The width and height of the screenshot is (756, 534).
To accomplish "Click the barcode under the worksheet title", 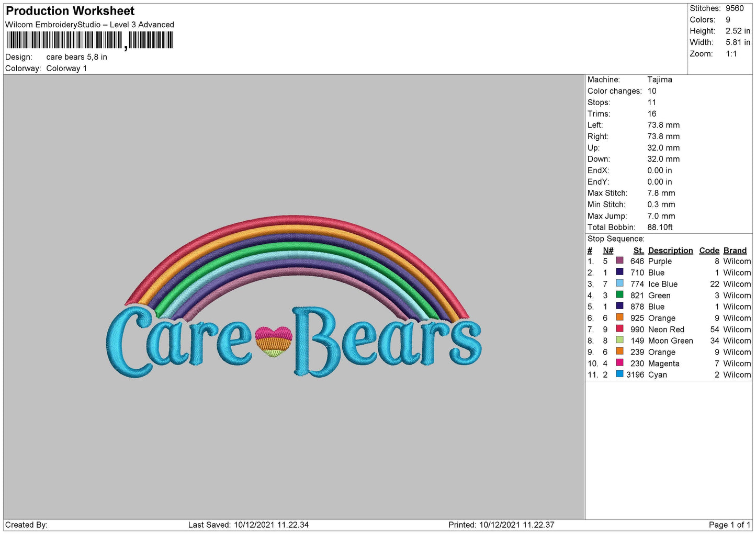I will [89, 40].
